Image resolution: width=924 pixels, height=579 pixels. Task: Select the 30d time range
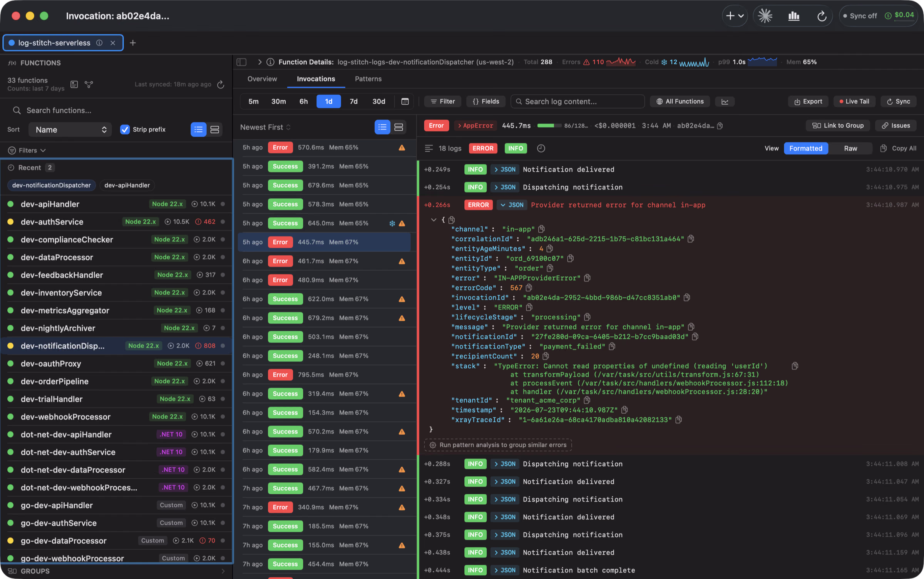point(378,101)
